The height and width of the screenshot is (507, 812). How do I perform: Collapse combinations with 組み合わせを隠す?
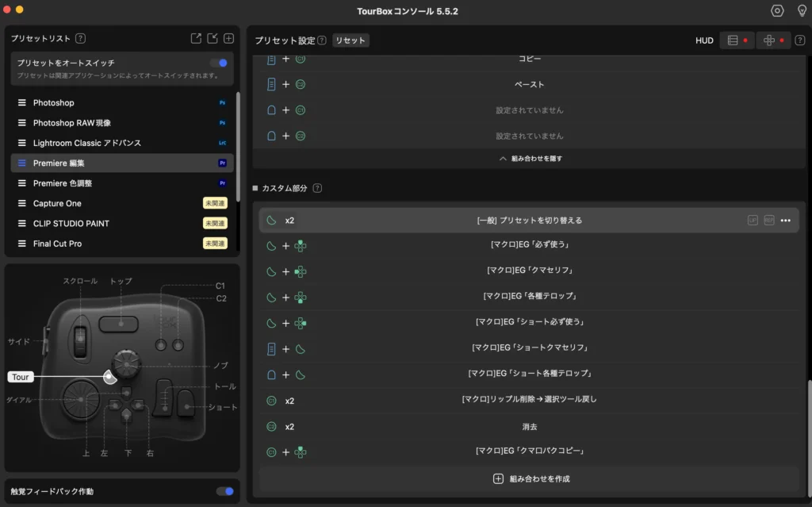(x=530, y=159)
